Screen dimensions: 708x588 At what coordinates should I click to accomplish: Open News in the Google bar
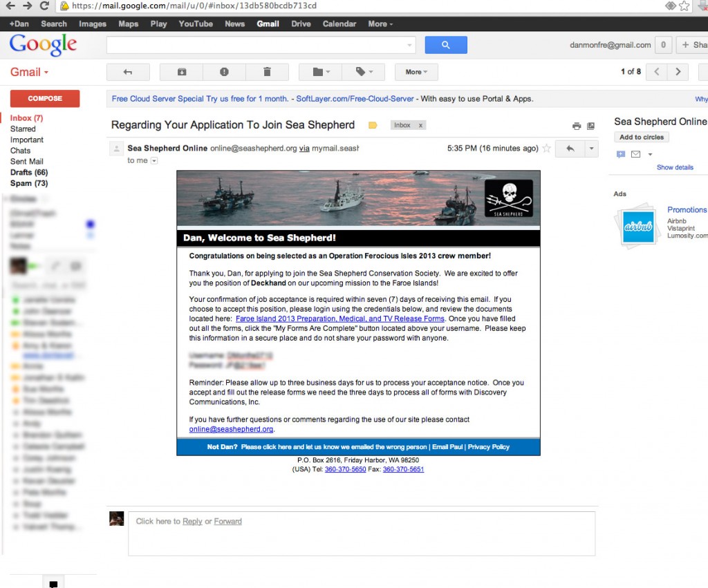tap(235, 24)
